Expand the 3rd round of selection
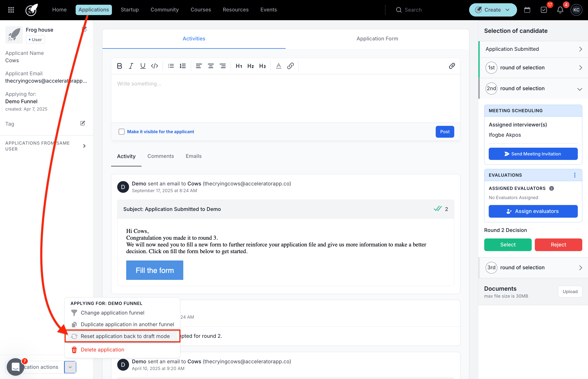This screenshot has height=379, width=588. pos(580,267)
